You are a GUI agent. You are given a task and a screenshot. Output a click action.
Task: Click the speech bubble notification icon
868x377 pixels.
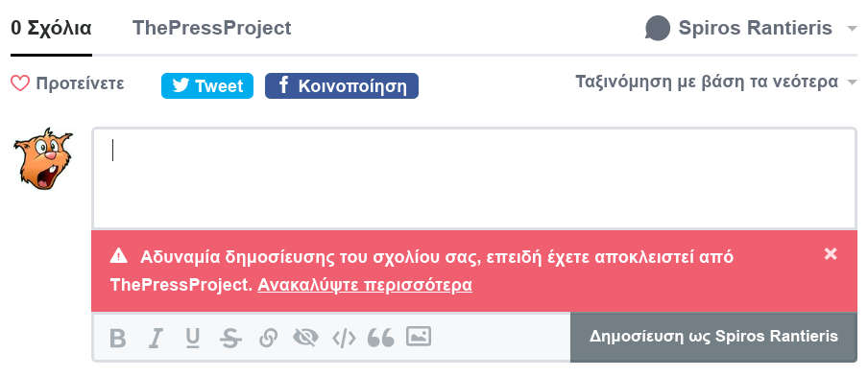point(658,28)
